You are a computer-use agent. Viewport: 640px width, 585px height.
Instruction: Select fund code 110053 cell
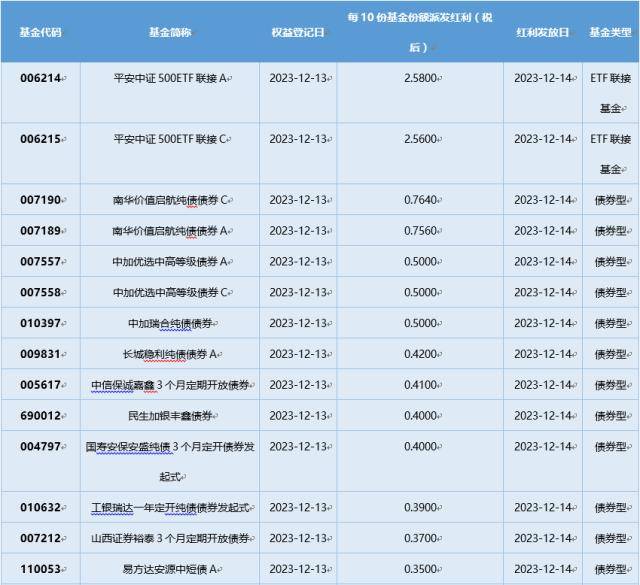40,569
